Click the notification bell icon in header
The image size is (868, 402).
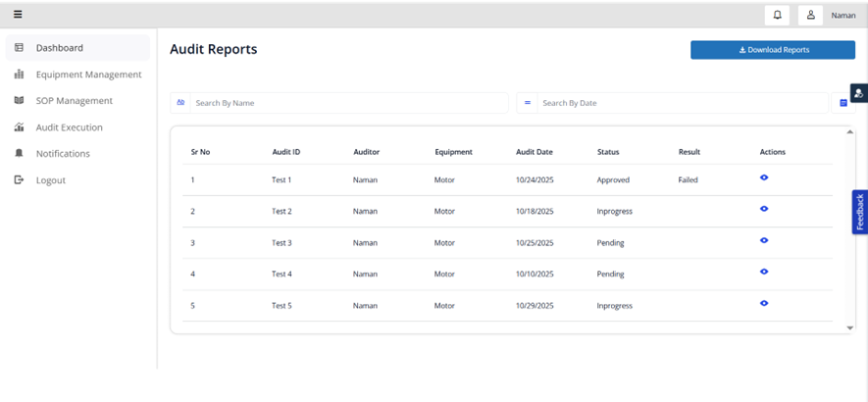coord(777,15)
